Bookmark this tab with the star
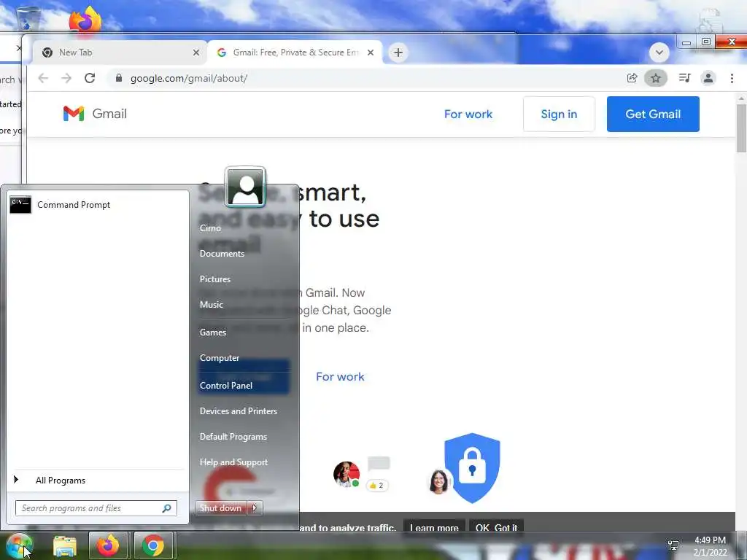Viewport: 747px width, 560px height. pos(656,78)
